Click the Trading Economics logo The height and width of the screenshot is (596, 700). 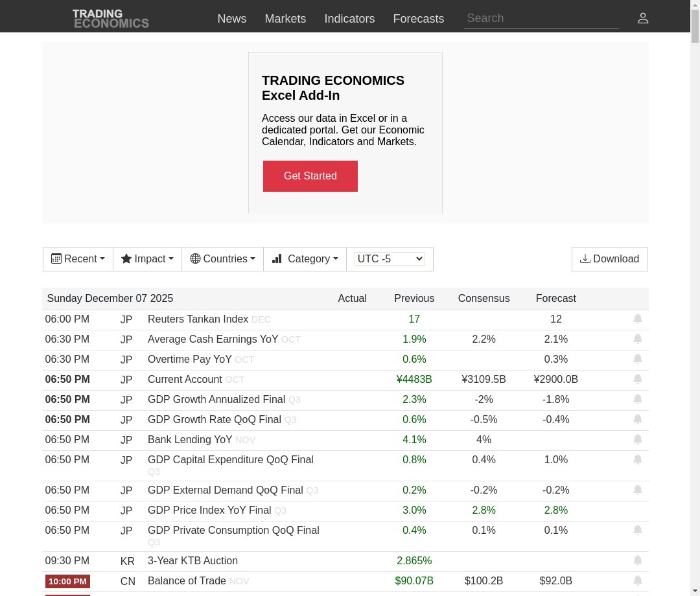pos(111,18)
